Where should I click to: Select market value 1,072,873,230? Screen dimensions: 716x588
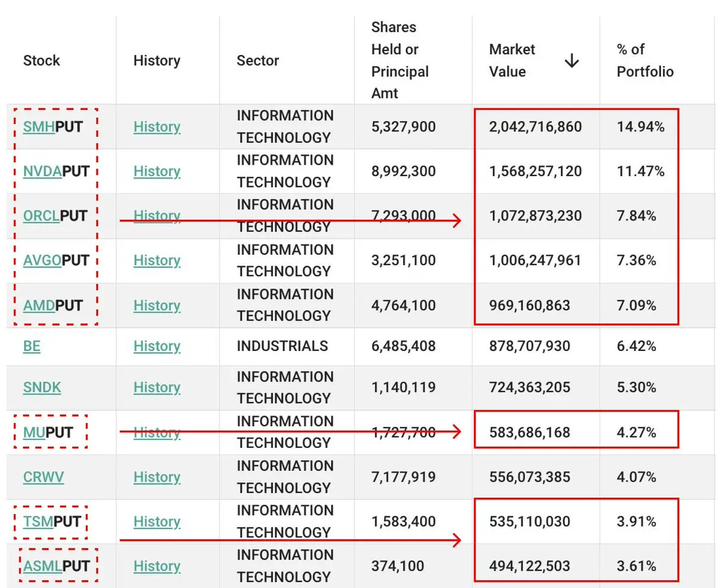[535, 216]
